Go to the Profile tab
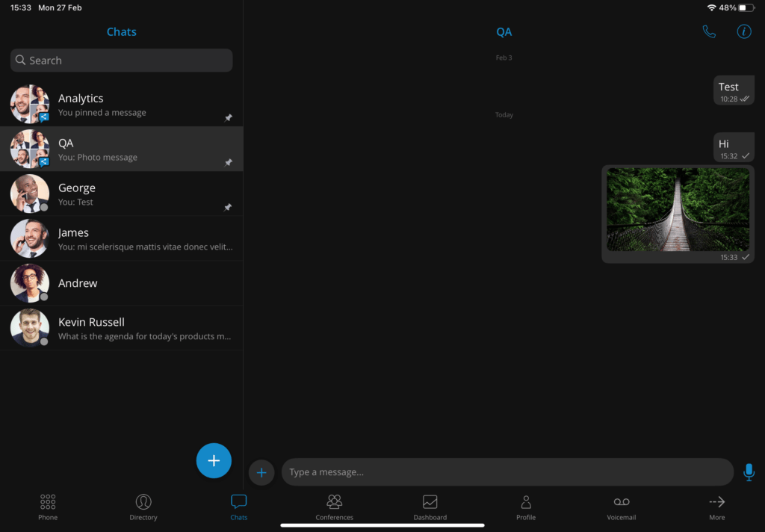This screenshot has width=765, height=532. [526, 507]
